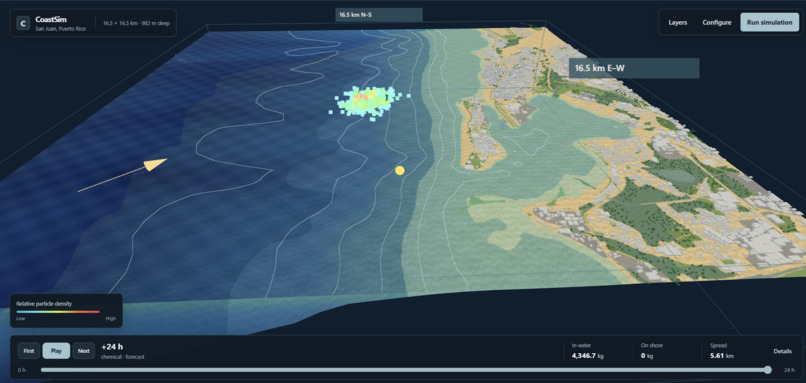This screenshot has width=806, height=383.
Task: Click the CoastSim logo icon
Action: [23, 23]
